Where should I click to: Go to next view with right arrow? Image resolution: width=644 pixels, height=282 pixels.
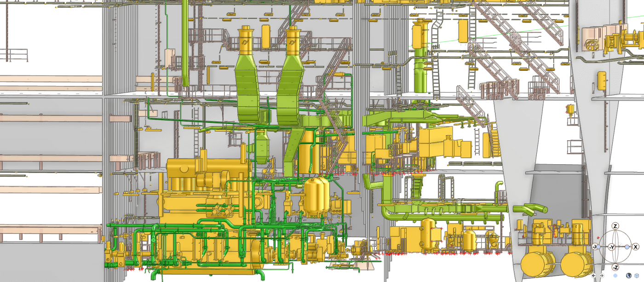click(601, 276)
